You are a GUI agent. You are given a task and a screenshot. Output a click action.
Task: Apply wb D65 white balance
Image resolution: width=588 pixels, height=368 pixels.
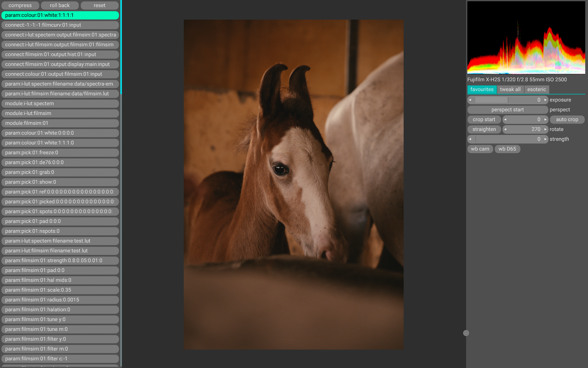click(x=507, y=149)
